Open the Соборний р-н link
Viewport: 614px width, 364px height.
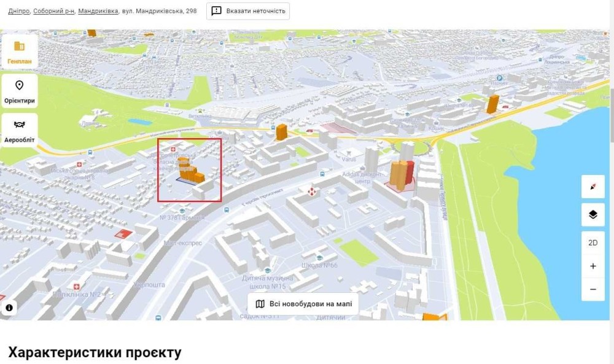pyautogui.click(x=53, y=11)
